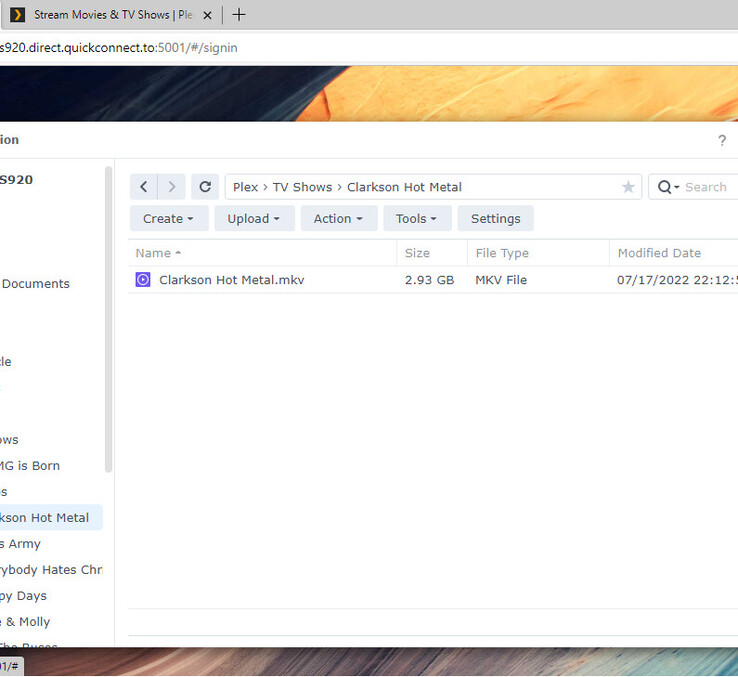Viewport: 738px width, 677px height.
Task: Select the Happy Days tree folder
Action: click(x=24, y=596)
